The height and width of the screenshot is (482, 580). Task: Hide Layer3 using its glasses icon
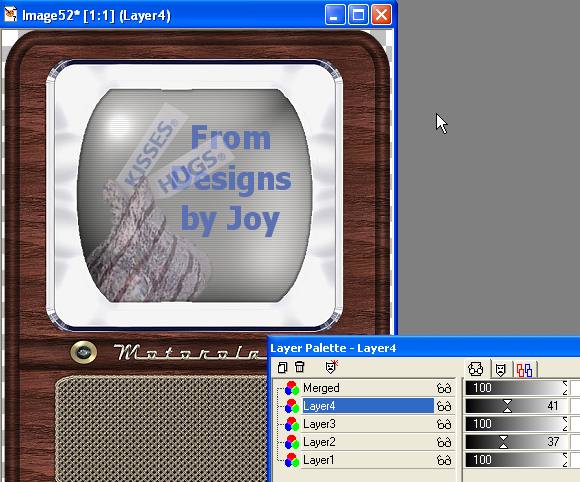coord(444,424)
